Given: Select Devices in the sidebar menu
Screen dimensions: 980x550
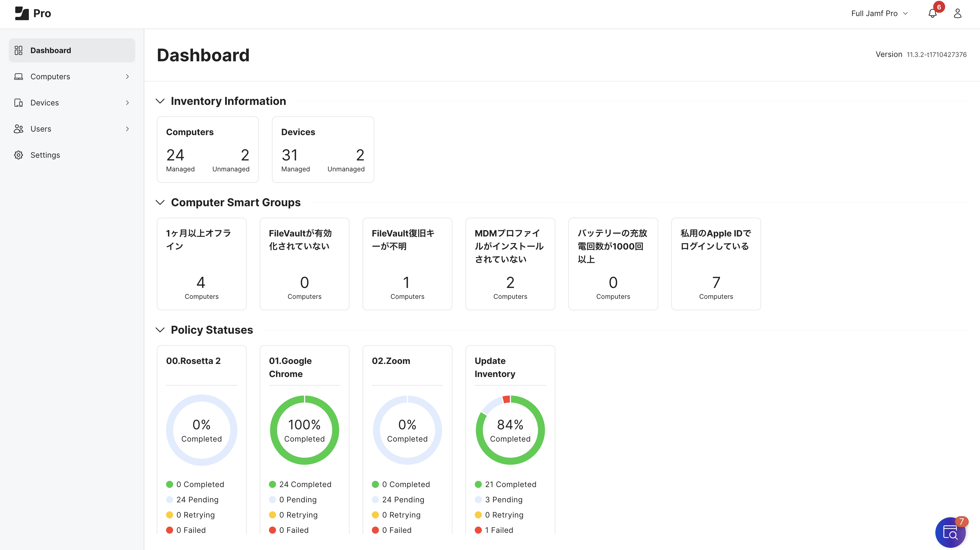Looking at the screenshot, I should [x=45, y=103].
